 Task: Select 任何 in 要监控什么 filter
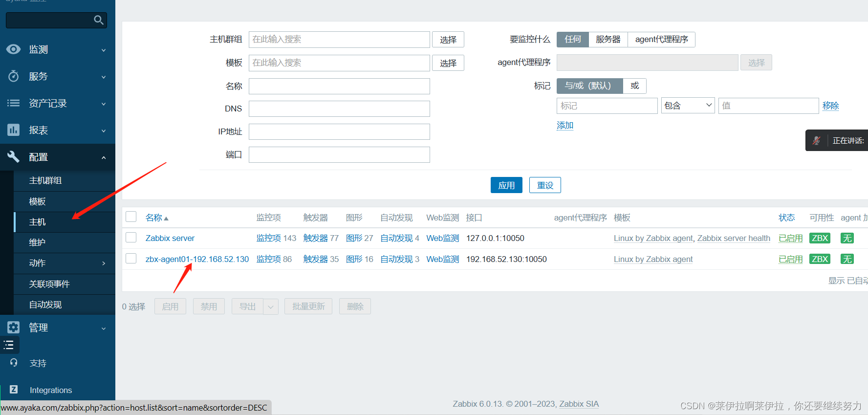(x=573, y=39)
